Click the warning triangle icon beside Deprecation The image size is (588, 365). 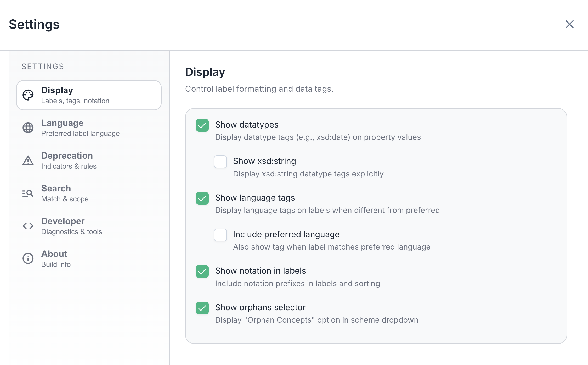click(x=28, y=161)
